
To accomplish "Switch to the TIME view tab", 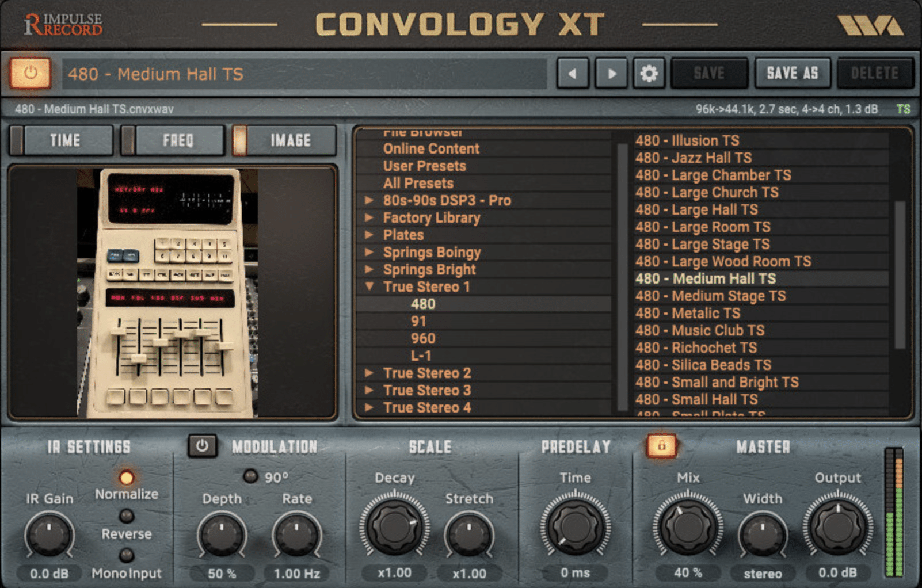I will point(62,140).
